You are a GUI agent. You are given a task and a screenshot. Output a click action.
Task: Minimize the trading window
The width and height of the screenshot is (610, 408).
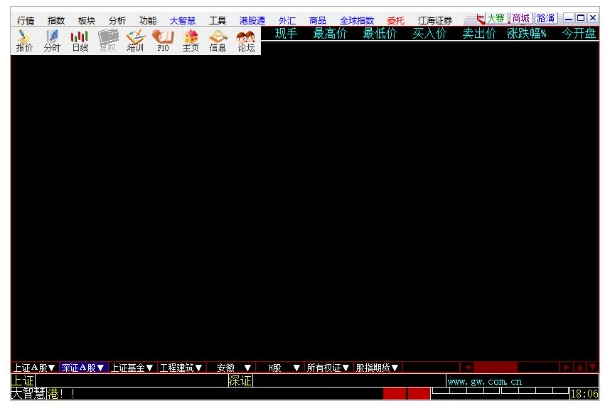(568, 18)
